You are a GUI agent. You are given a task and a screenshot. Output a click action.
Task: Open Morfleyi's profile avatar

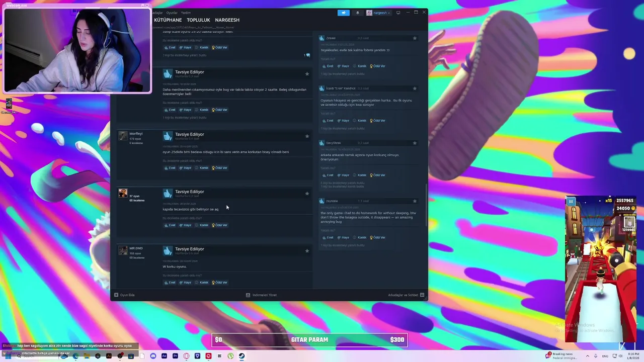123,136
